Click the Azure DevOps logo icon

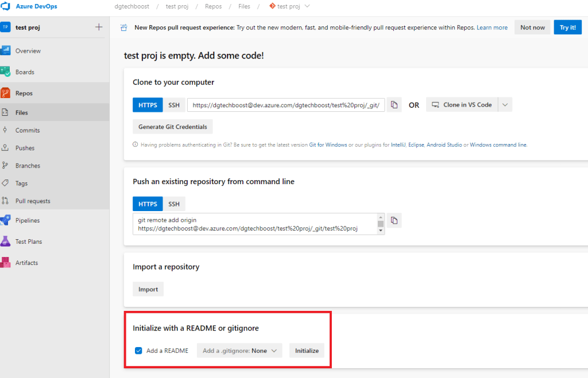[x=6, y=6]
